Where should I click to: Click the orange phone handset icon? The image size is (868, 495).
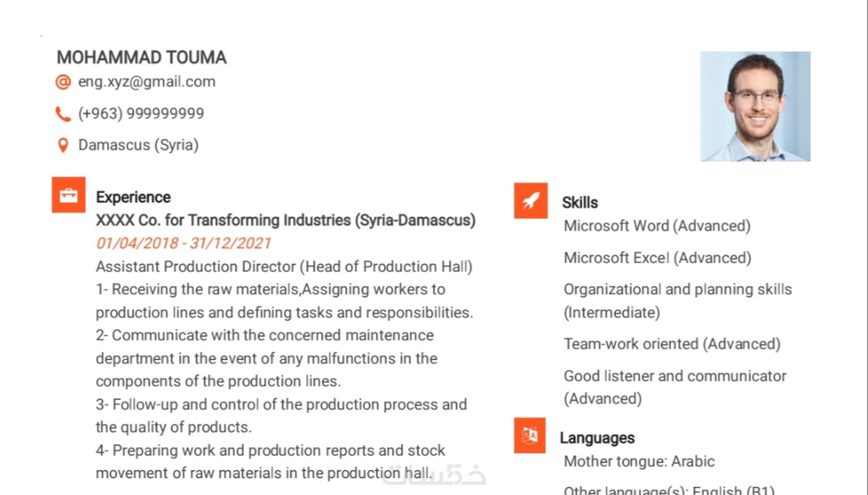[x=63, y=114]
